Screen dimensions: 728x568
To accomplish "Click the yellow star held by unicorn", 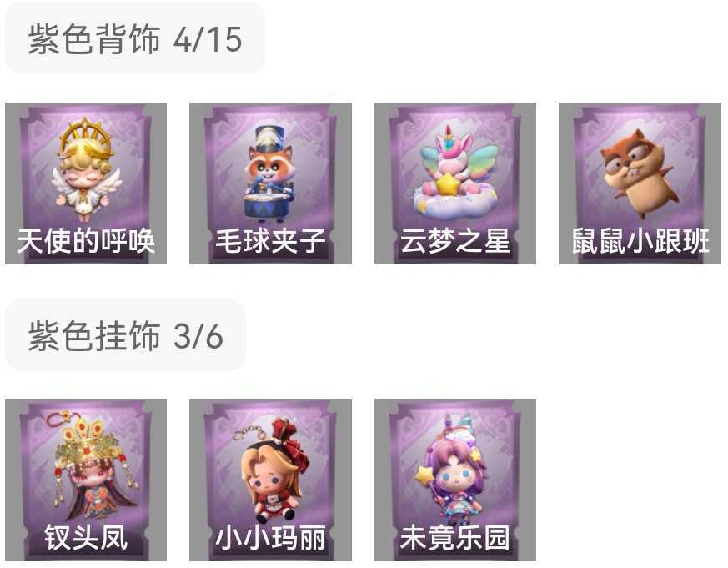I will [x=447, y=184].
